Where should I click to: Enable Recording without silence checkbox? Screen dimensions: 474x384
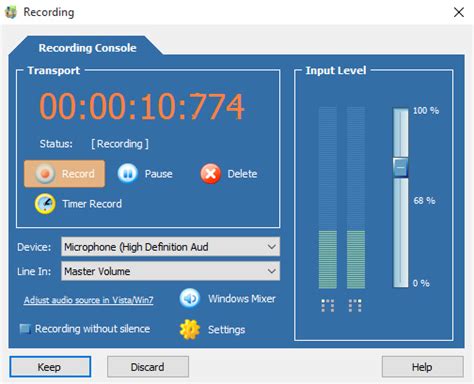pos(25,329)
